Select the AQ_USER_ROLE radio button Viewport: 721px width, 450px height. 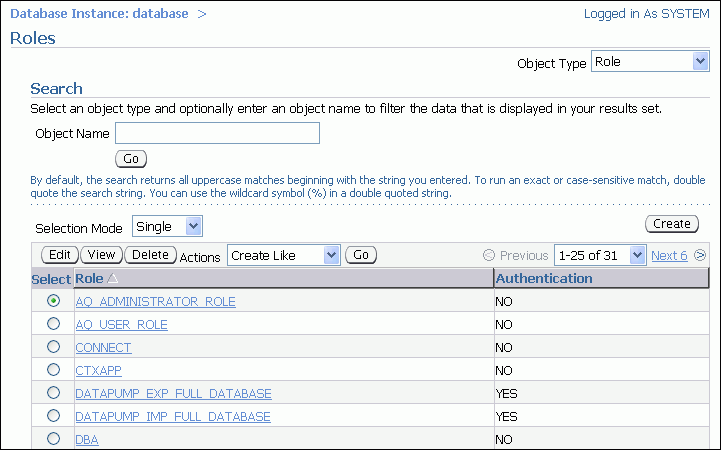[53, 324]
